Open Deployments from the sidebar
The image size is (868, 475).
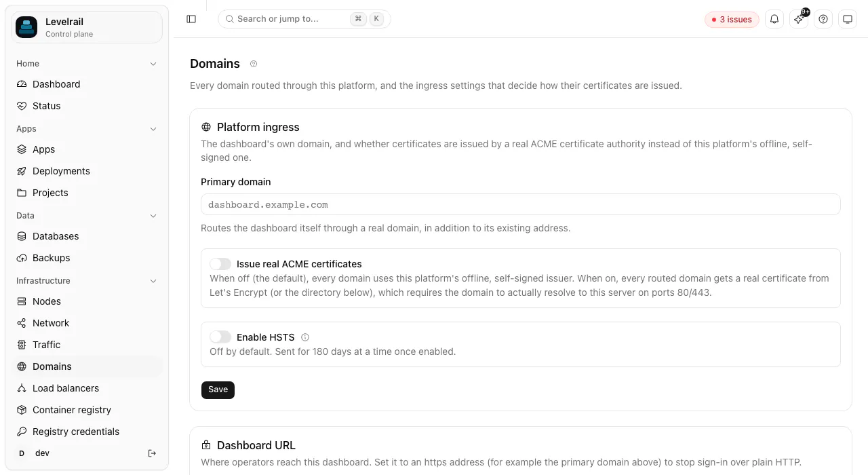87,171
